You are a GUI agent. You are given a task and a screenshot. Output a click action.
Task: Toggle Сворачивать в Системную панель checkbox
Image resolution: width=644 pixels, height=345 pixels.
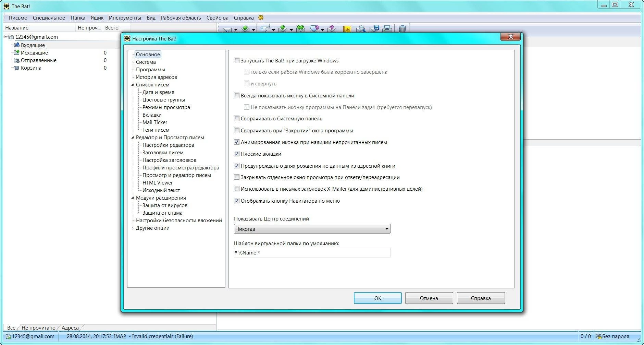(237, 118)
